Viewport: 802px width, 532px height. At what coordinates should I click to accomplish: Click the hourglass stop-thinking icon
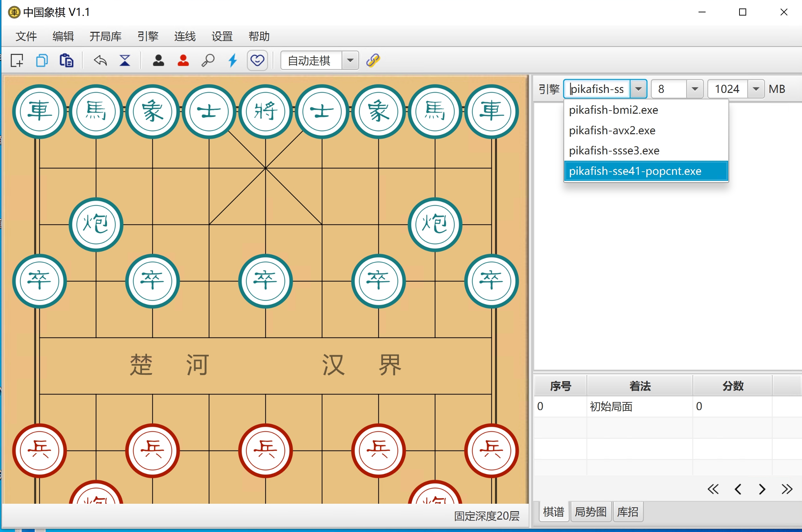(x=125, y=60)
